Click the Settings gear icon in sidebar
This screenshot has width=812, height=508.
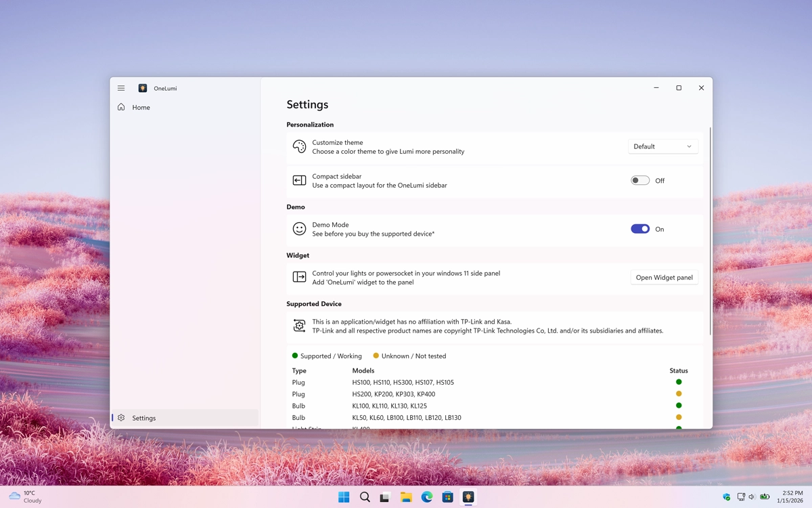pyautogui.click(x=121, y=418)
